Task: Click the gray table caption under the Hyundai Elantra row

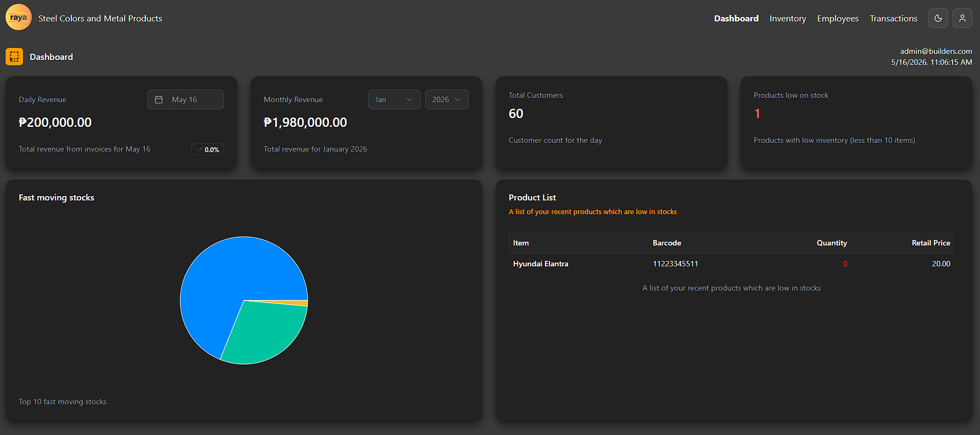Action: (x=732, y=288)
